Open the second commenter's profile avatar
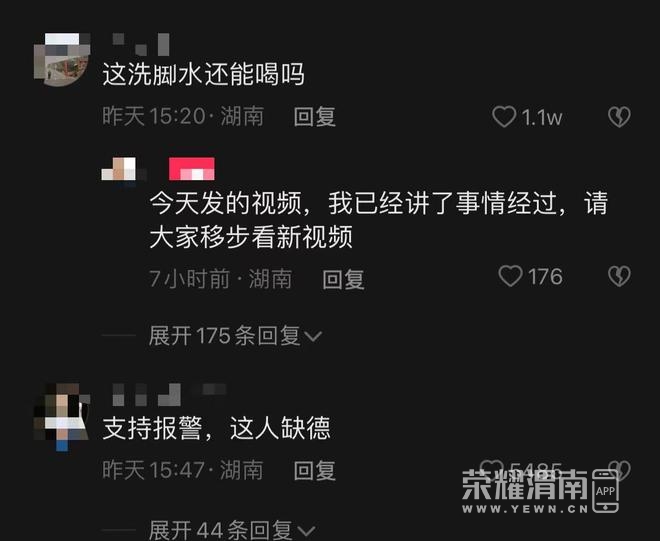The image size is (660, 541). (62, 417)
